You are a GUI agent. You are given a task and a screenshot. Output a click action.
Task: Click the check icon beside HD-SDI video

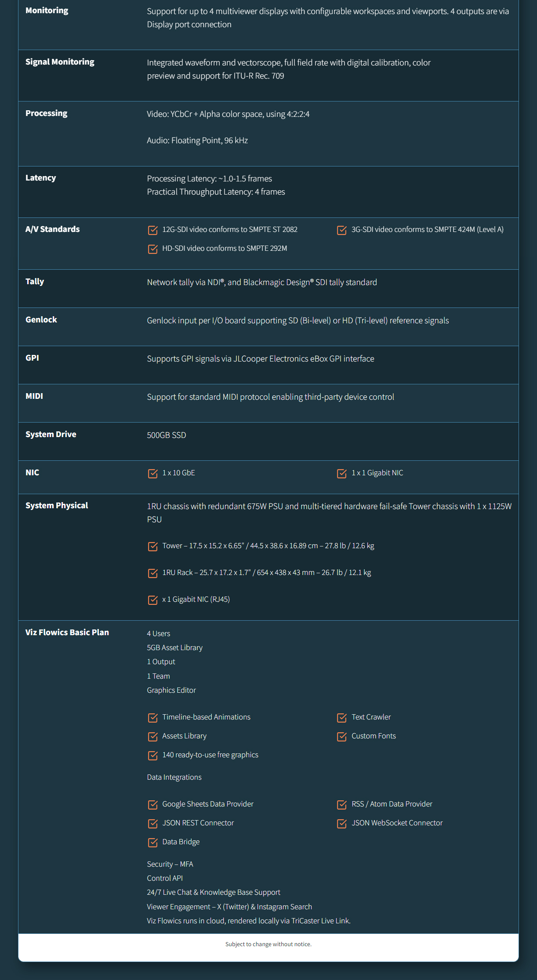pos(152,249)
